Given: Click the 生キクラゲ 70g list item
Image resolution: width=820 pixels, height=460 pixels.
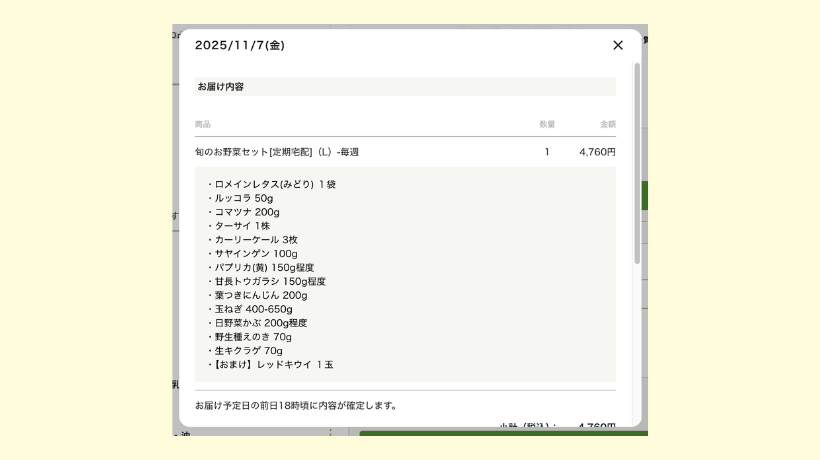Looking at the screenshot, I should click(x=248, y=351).
